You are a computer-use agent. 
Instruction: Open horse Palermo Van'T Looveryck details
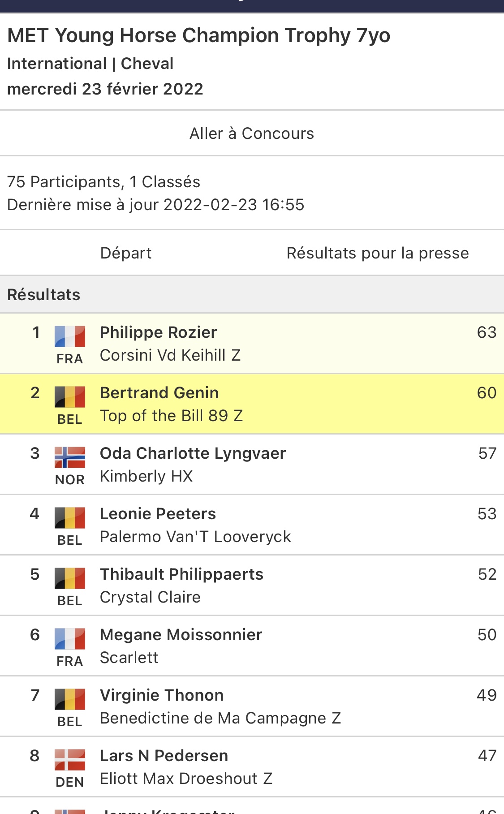point(195,537)
